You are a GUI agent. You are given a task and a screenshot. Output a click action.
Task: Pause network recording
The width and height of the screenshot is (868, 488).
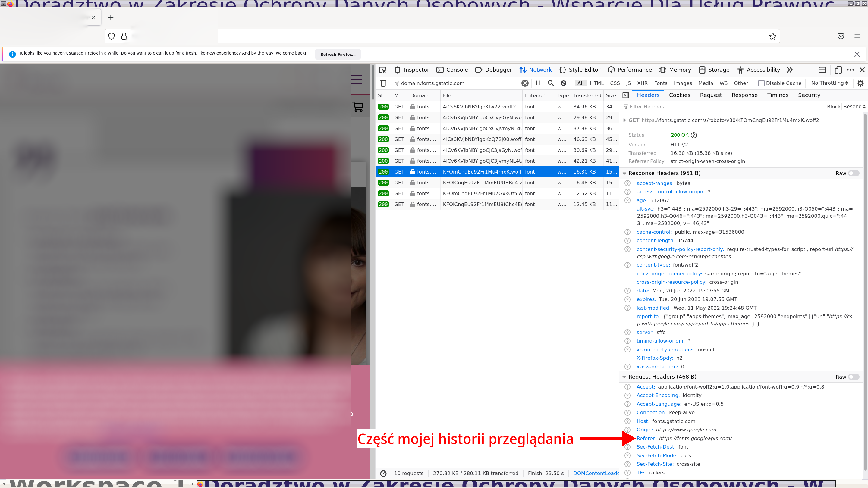(x=538, y=83)
